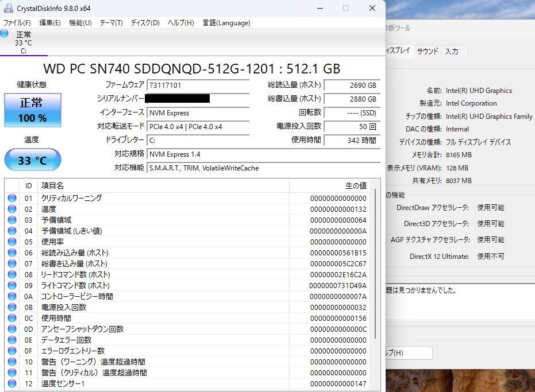Open the ヘルプ(H) menu
The image size is (535, 392).
pyautogui.click(x=180, y=23)
